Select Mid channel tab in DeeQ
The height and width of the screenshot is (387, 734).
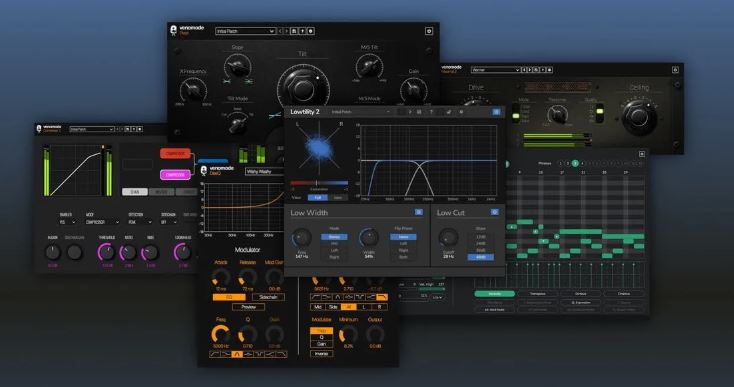point(318,307)
